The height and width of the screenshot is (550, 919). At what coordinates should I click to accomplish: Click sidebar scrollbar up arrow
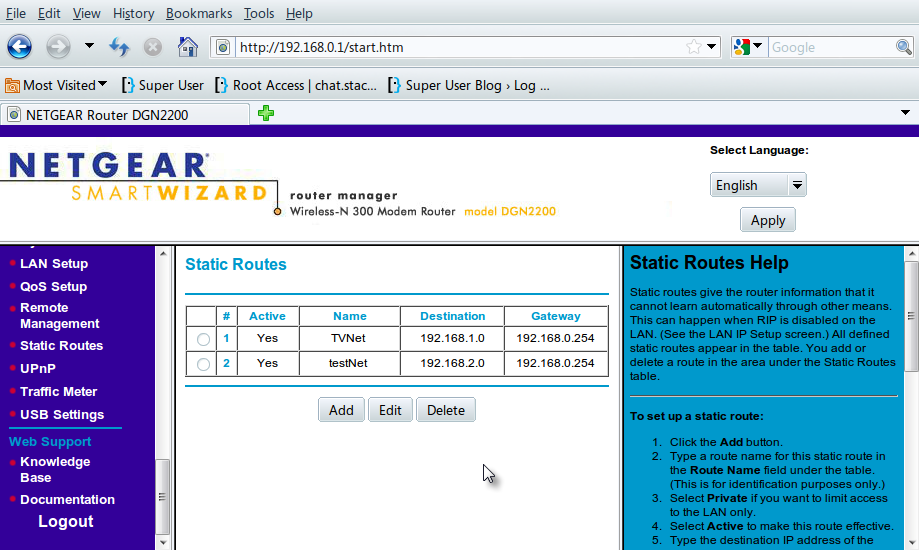pyautogui.click(x=163, y=253)
